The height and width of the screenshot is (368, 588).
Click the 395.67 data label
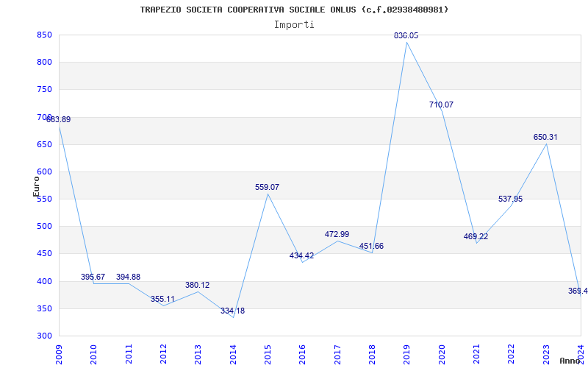(x=93, y=277)
